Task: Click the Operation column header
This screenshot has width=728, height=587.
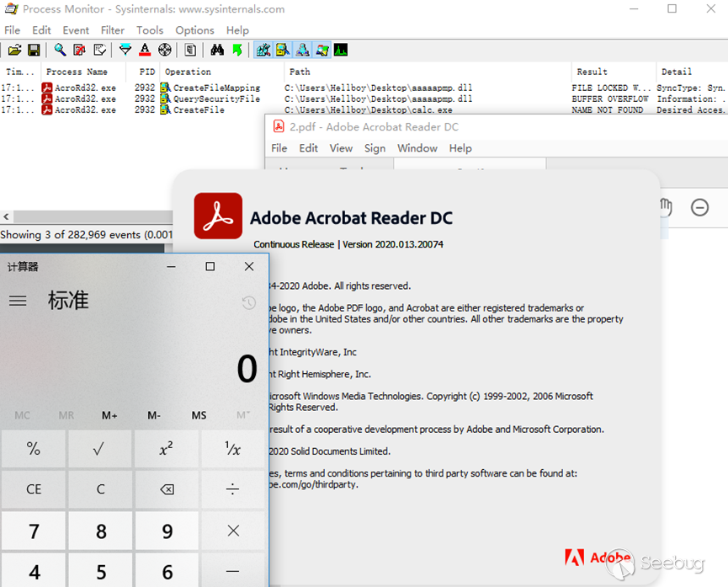Action: coord(222,72)
